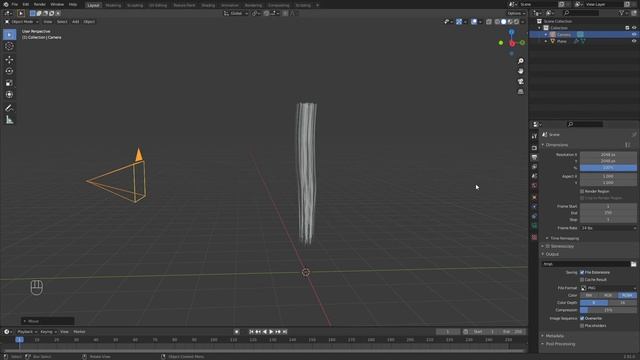Open the Window menu

point(57,4)
